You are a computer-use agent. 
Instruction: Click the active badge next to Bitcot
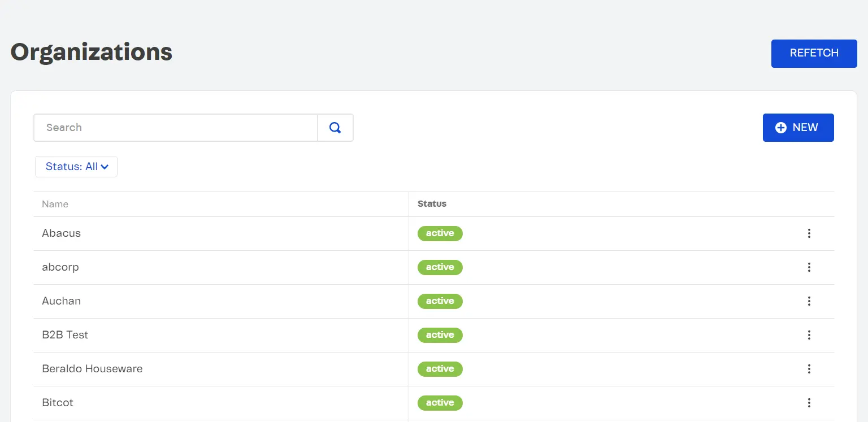tap(440, 403)
